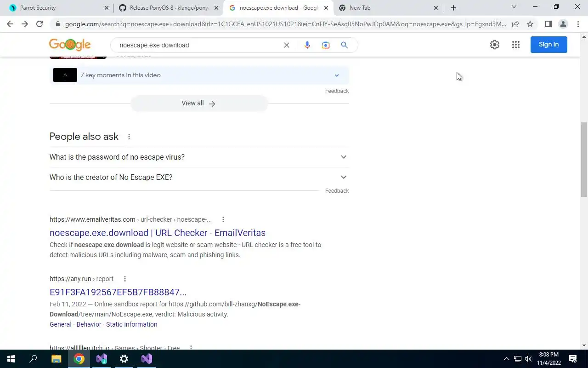
Task: Send Feedback on the video results
Action: click(337, 91)
